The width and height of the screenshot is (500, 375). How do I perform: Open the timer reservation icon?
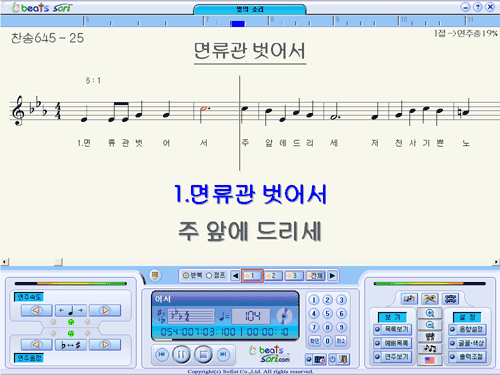click(x=316, y=359)
